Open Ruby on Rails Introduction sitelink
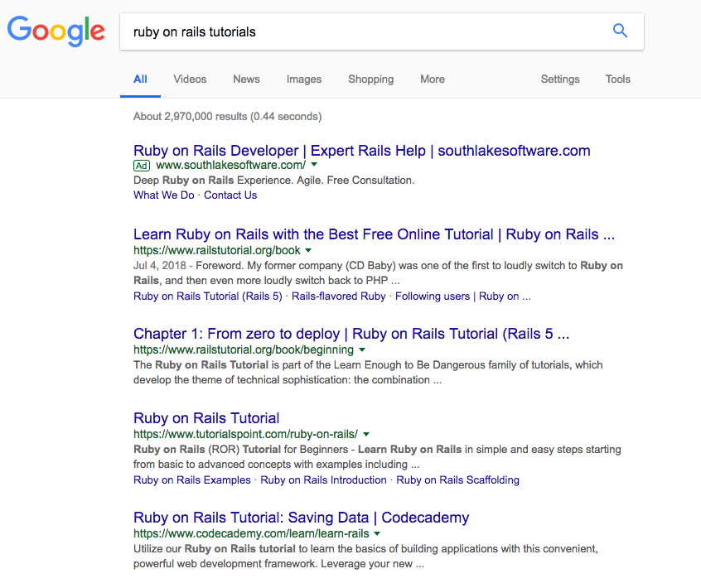 coord(323,480)
